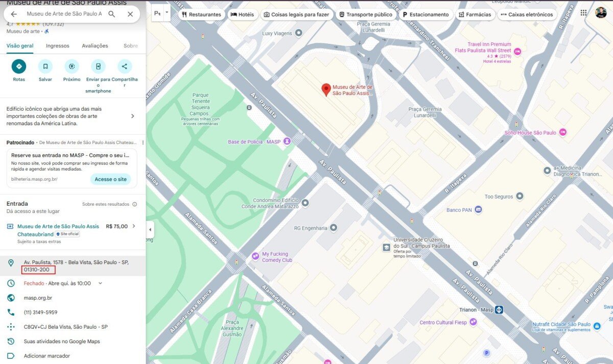Click Enviar para o smartphone icon
This screenshot has width=613, height=364.
[x=98, y=66]
